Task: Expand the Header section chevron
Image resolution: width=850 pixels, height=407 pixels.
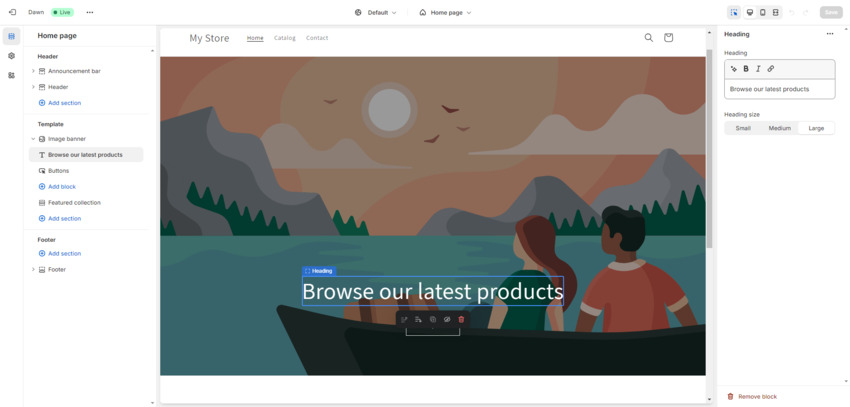Action: coord(33,87)
